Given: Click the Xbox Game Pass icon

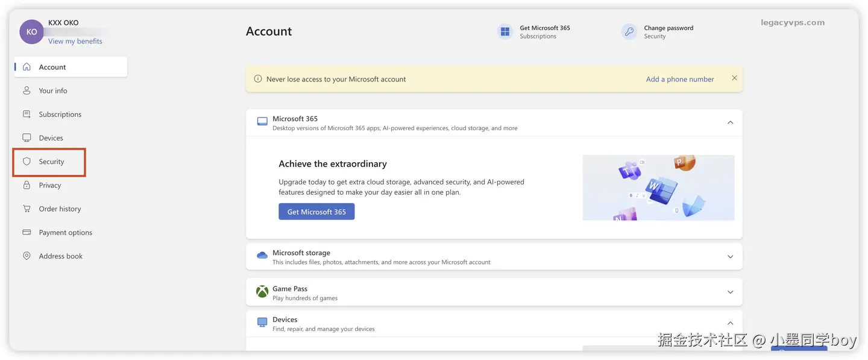Looking at the screenshot, I should coord(262,292).
